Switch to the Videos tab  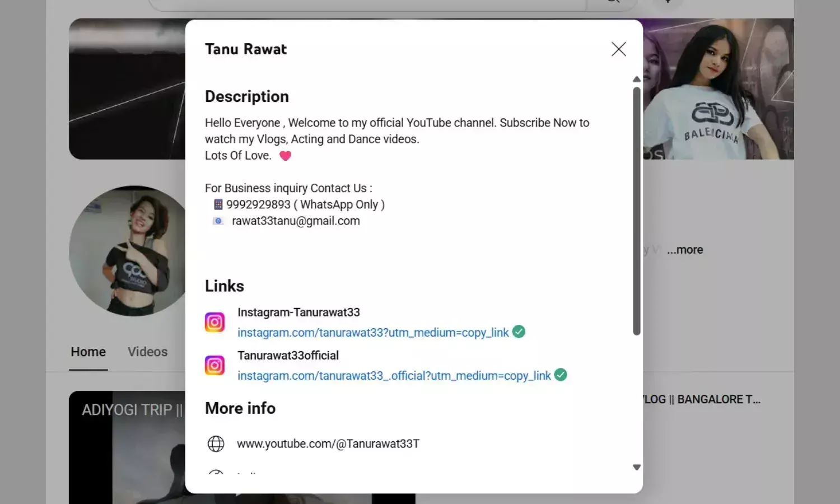(148, 352)
